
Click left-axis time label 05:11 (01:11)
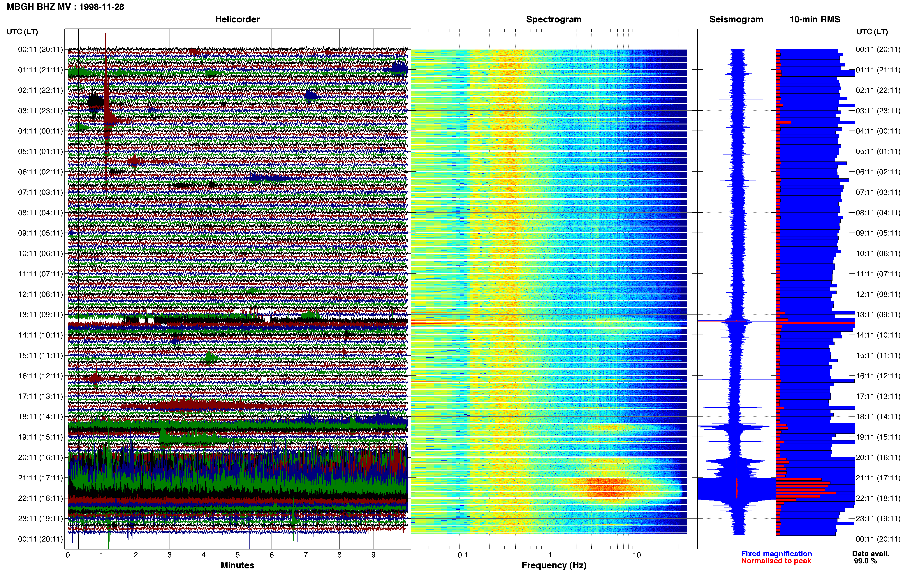coord(41,151)
